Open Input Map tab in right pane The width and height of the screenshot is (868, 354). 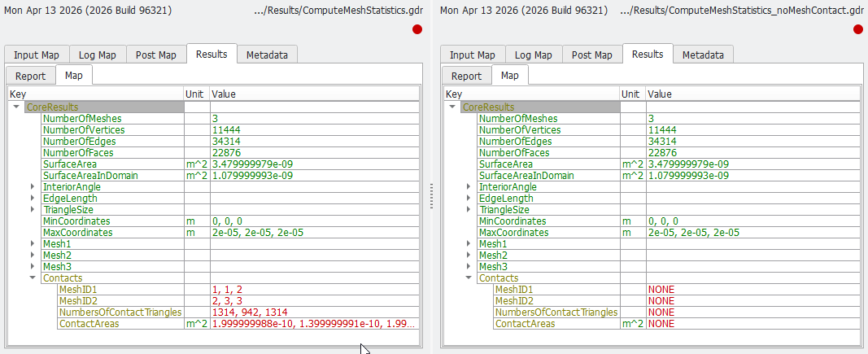click(473, 55)
